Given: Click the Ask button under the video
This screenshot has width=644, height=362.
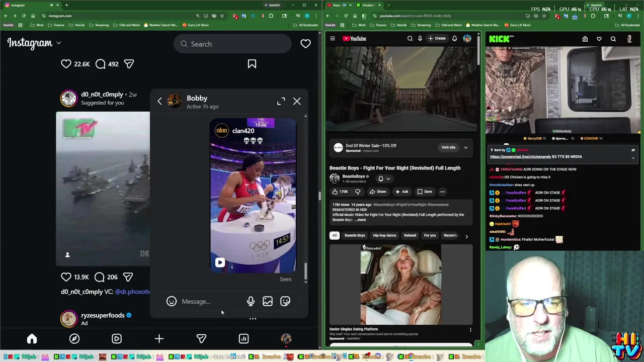Looking at the screenshot, I should click(x=401, y=192).
